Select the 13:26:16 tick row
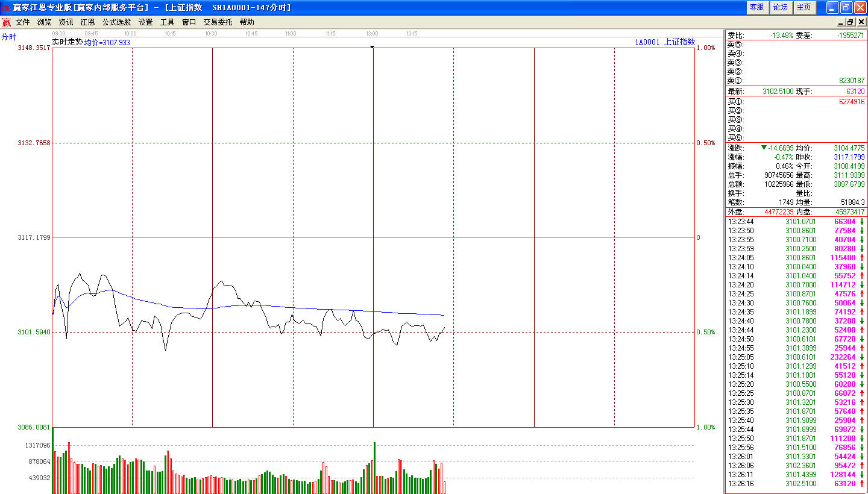This screenshot has width=868, height=494. (x=796, y=483)
